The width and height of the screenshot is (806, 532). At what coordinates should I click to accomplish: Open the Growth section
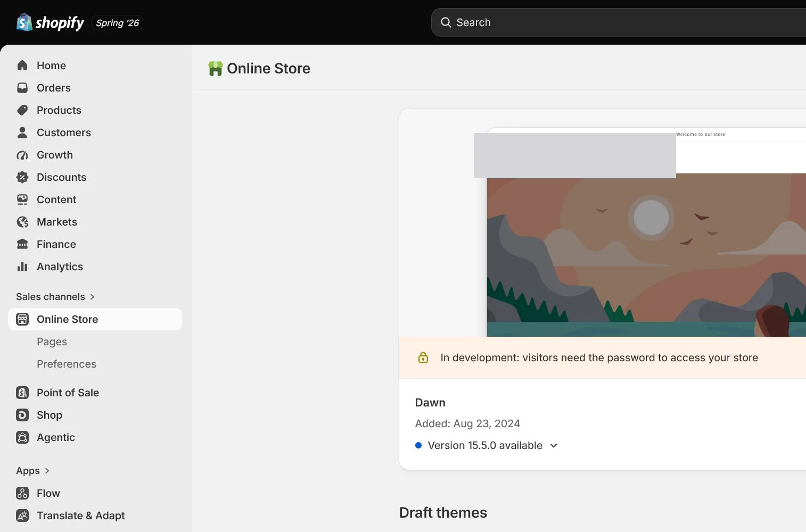pyautogui.click(x=95, y=155)
